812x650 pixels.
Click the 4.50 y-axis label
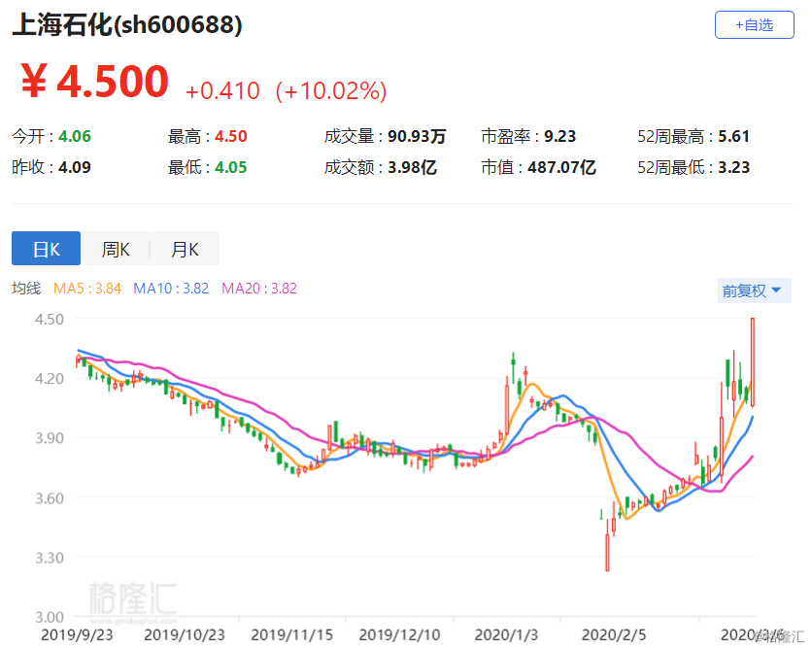click(50, 319)
